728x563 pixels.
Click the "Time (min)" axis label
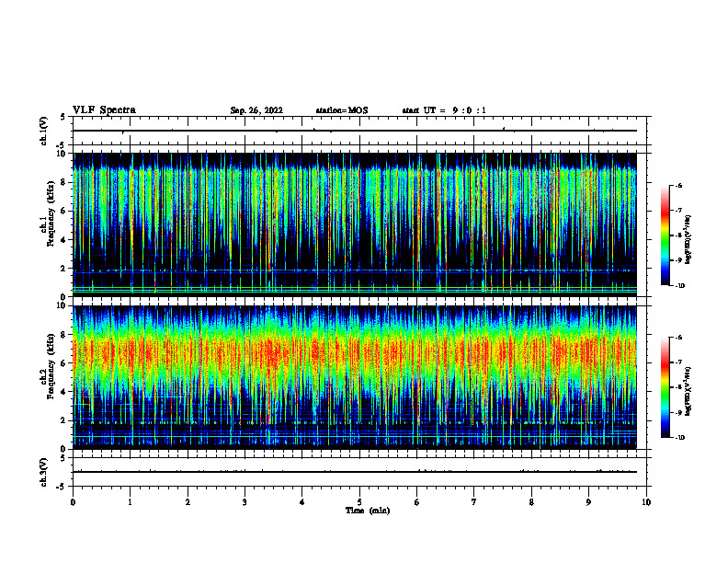point(368,511)
